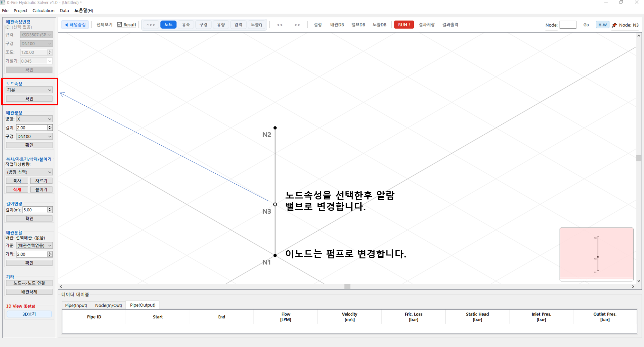Click 결과저장 to save results
The height and width of the screenshot is (347, 644).
427,24
